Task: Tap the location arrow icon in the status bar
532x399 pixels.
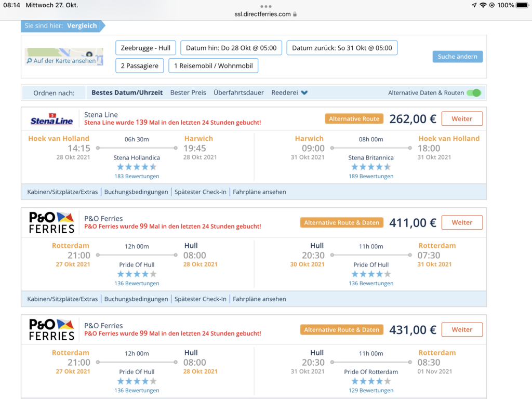Action: point(474,5)
